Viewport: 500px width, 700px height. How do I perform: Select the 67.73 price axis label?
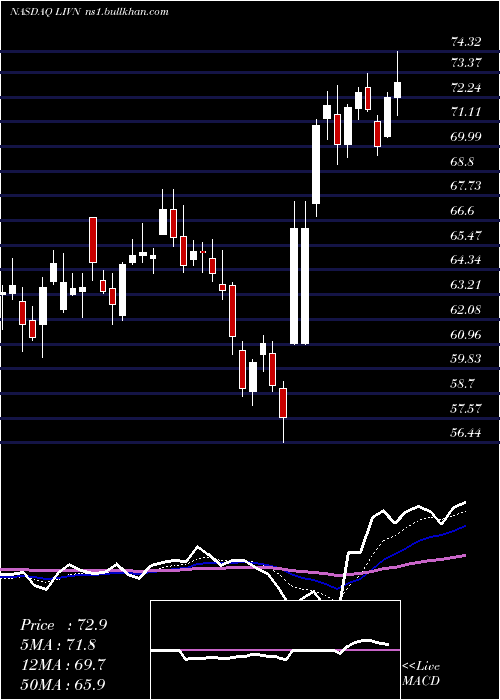[466, 186]
